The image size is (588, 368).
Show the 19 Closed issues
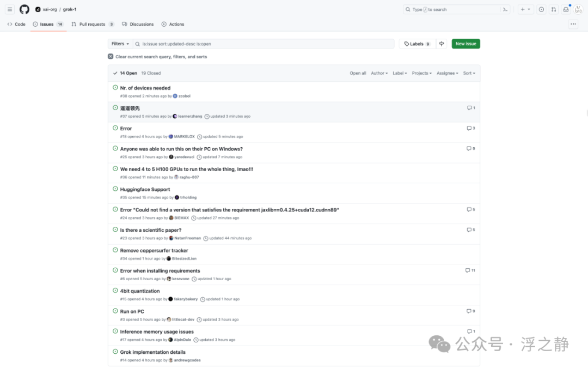(151, 73)
